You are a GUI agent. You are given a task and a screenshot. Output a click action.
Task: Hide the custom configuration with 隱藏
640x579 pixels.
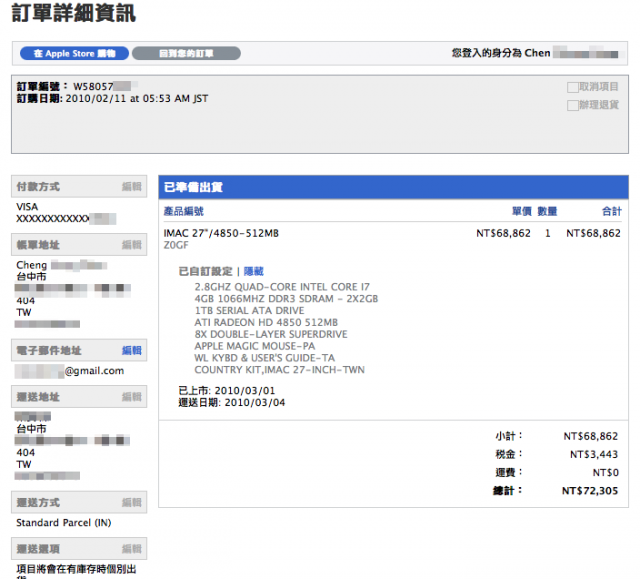click(253, 271)
